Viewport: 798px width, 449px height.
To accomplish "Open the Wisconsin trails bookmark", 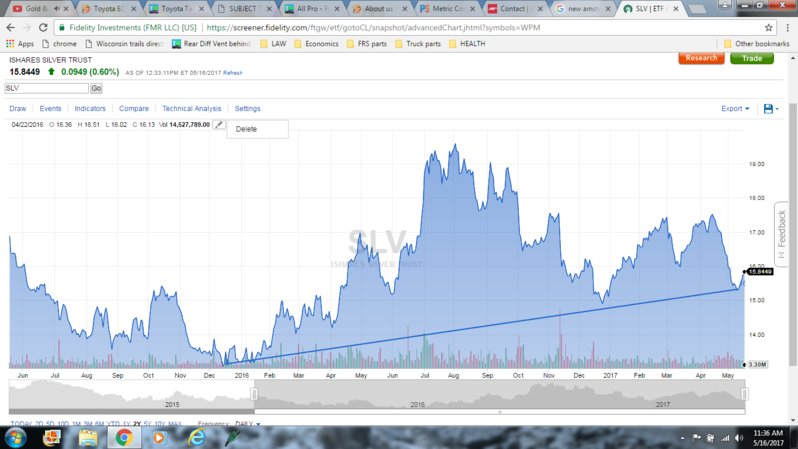I will (x=124, y=44).
